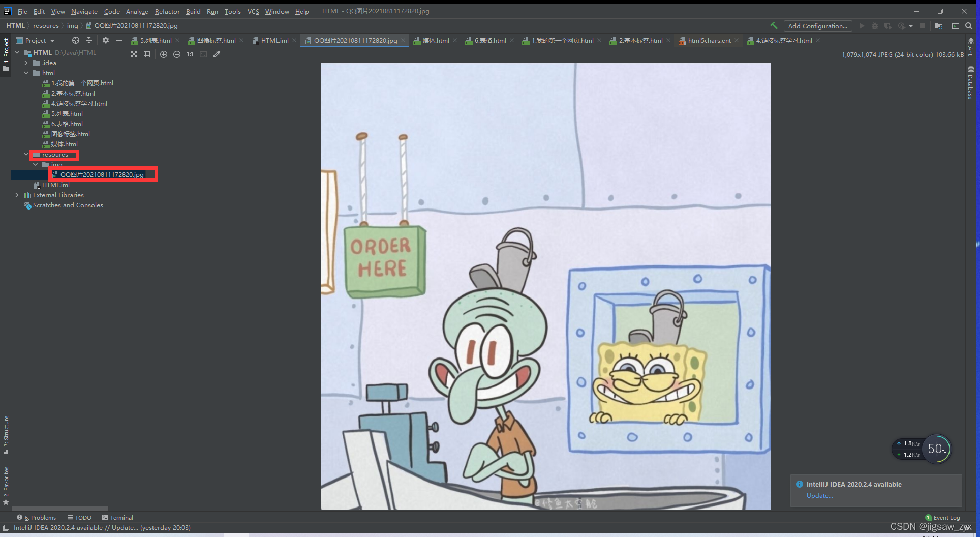Click img in the breadcrumb bar
This screenshot has height=537, width=980.
73,25
